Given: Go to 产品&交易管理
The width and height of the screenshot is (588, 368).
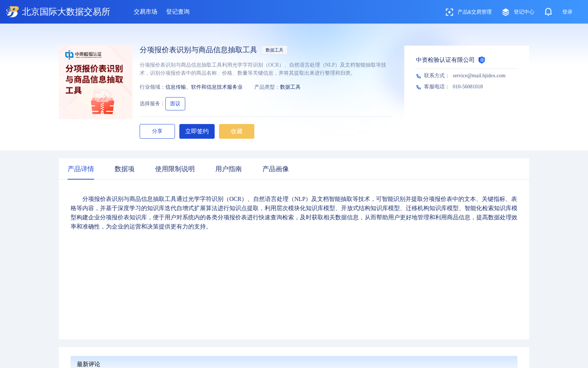Looking at the screenshot, I should click(474, 12).
